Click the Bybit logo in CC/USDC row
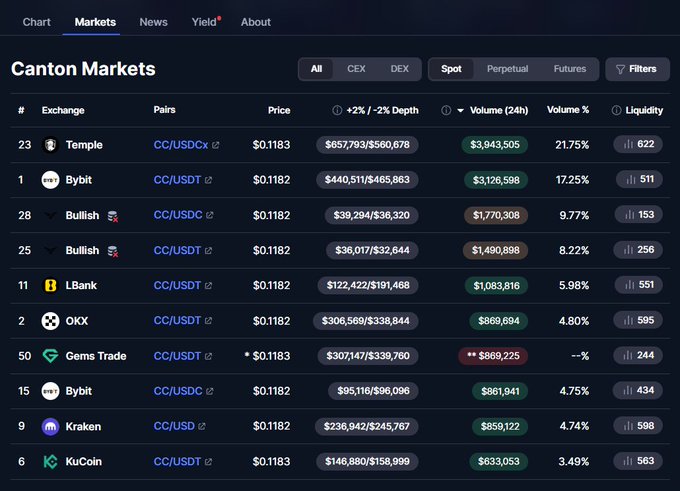Screen dimensions: 680x491 tap(50, 391)
